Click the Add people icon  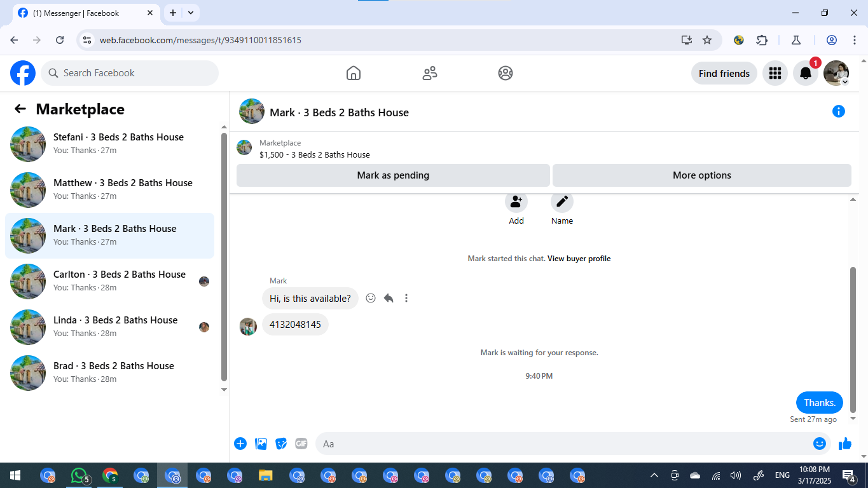click(x=516, y=202)
